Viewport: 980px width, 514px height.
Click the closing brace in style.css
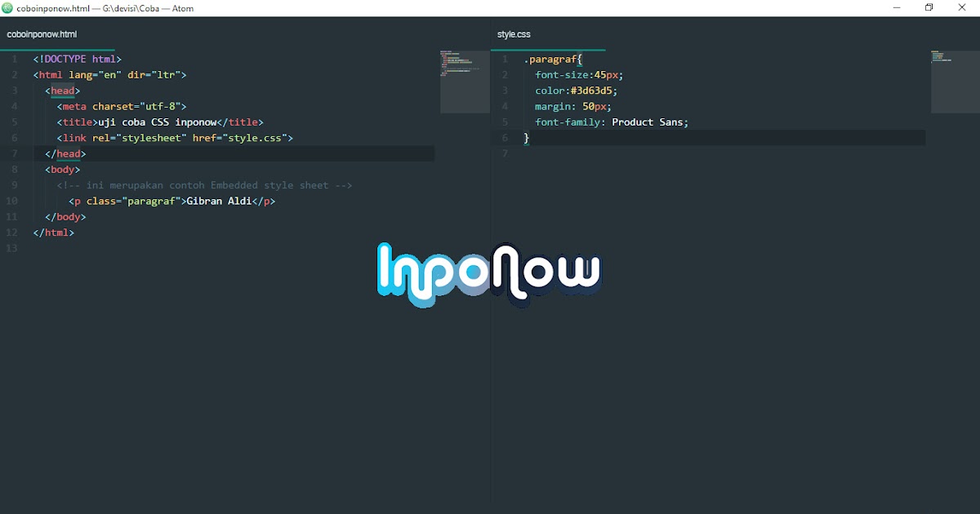[x=527, y=138]
